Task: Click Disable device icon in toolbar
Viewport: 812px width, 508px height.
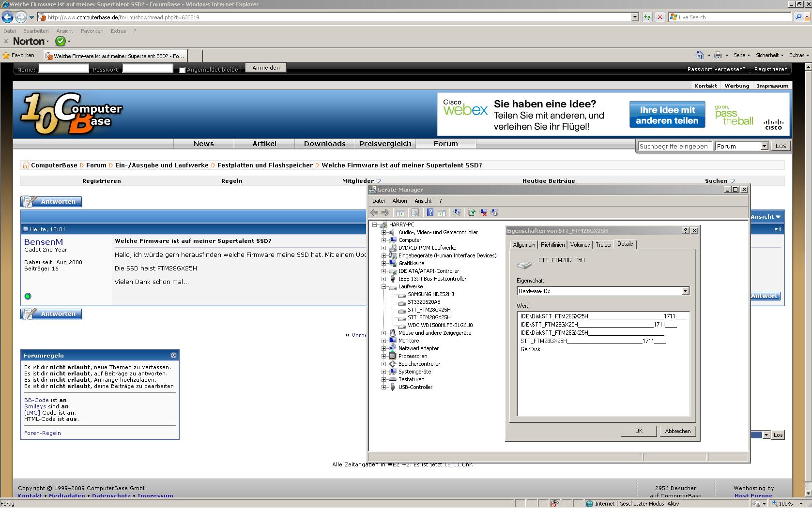Action: (x=494, y=212)
